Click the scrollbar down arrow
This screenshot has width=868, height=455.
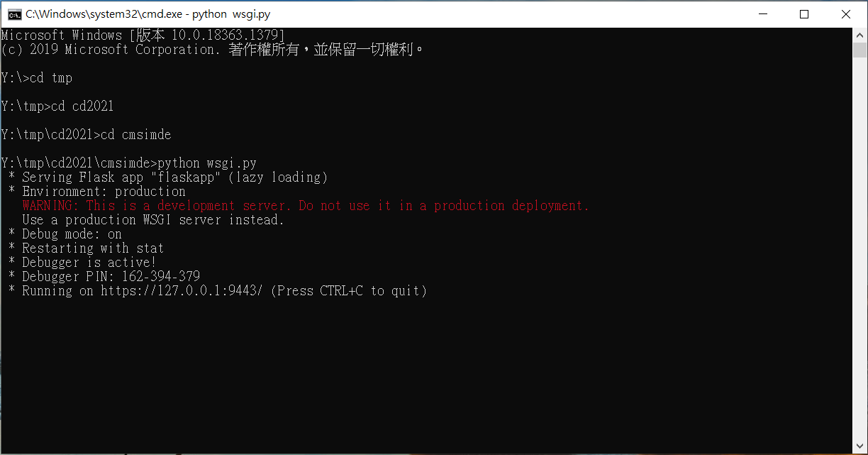[x=859, y=447]
